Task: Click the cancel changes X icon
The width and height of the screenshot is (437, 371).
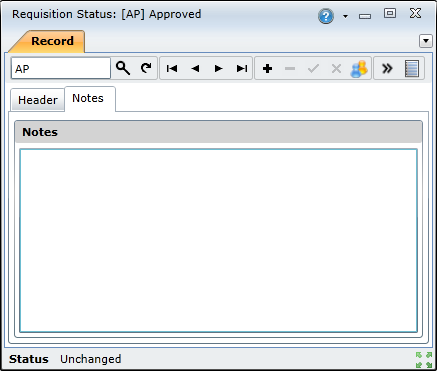Action: pyautogui.click(x=336, y=69)
